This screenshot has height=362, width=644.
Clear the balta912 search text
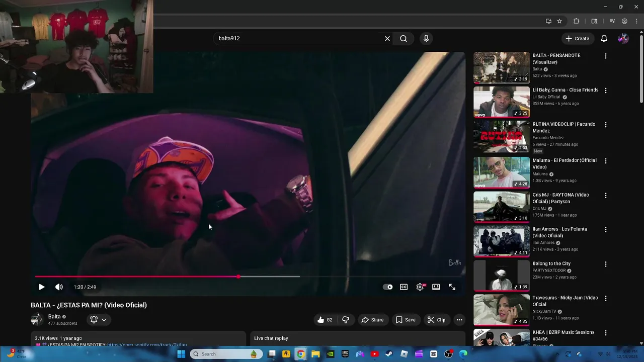(387, 38)
